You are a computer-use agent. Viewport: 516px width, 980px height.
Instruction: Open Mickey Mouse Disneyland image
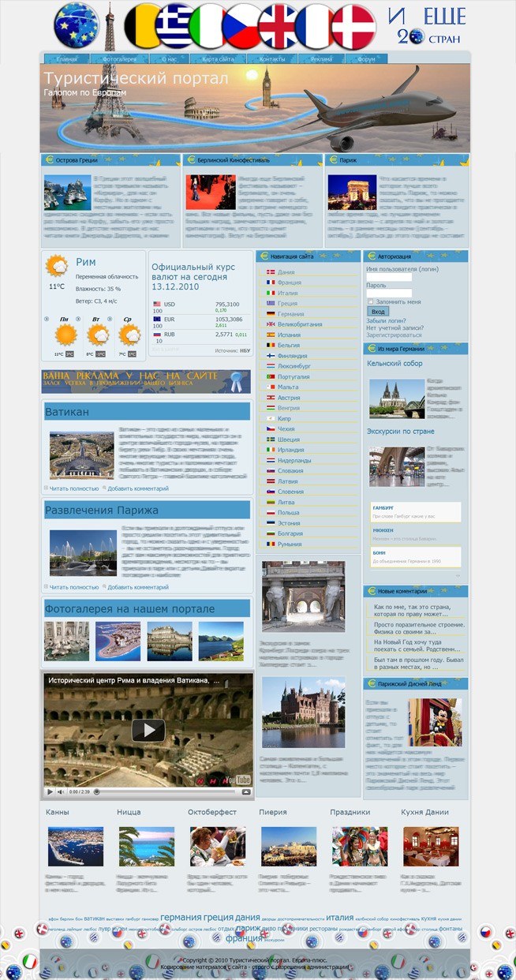[x=436, y=723]
